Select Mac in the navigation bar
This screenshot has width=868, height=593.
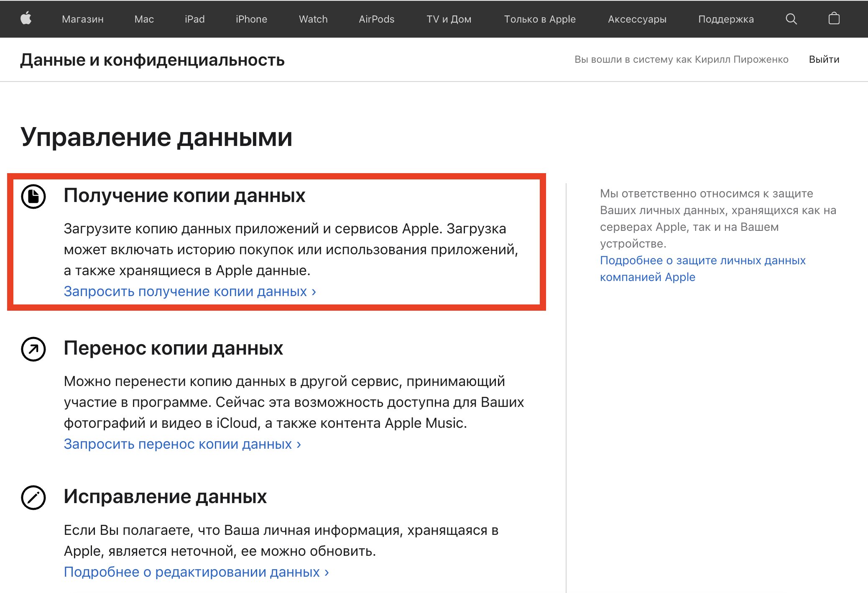click(143, 19)
